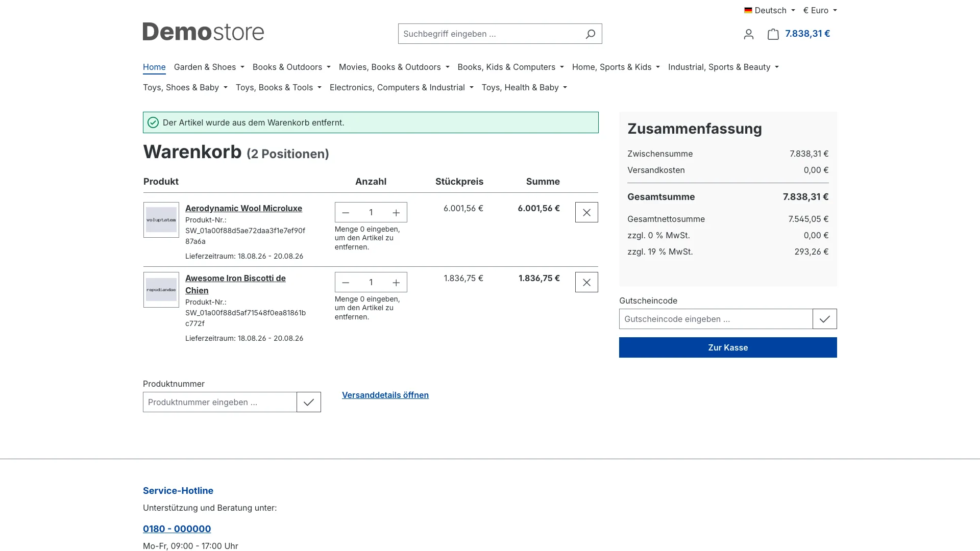Expand Toys, Health & Baby menu
The image size is (980, 551).
[524, 87]
